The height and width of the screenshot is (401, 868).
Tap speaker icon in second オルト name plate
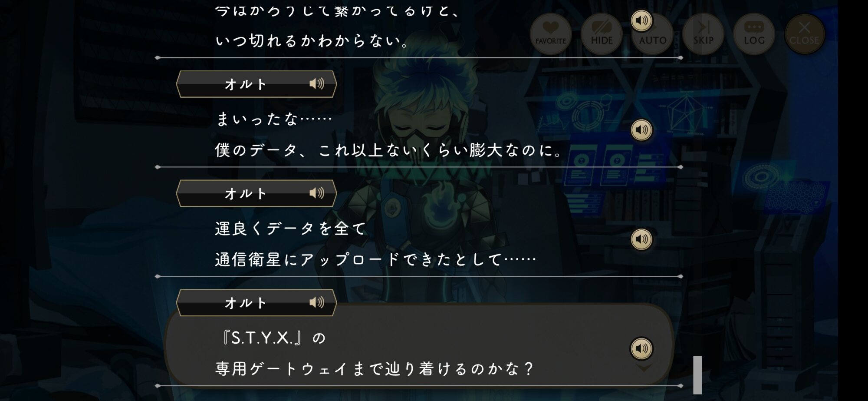[x=317, y=193]
